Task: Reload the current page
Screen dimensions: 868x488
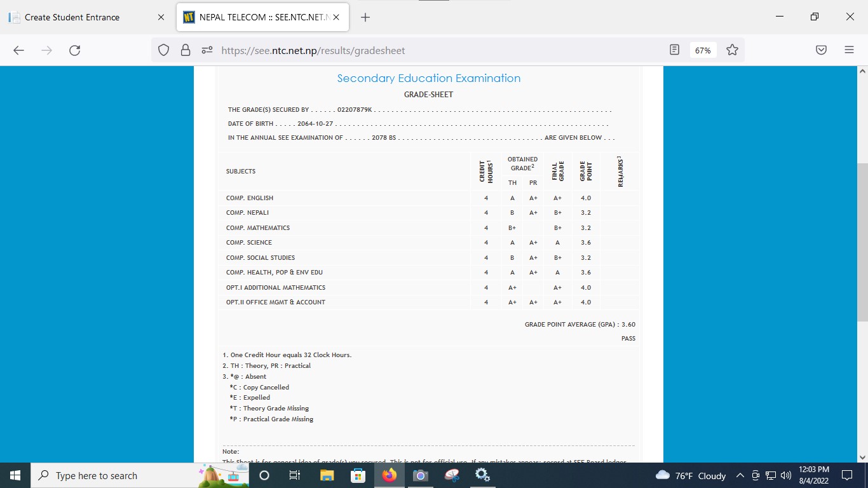Action: (74, 50)
